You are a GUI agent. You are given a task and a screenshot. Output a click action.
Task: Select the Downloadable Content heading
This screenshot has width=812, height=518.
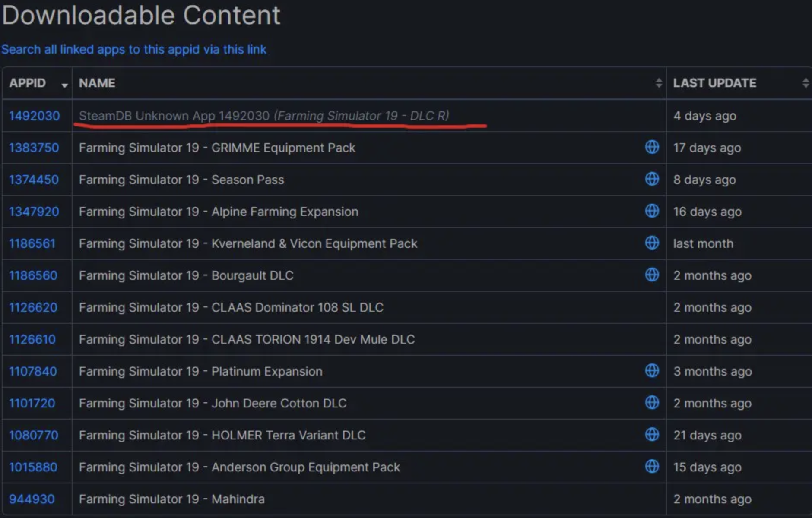point(141,16)
